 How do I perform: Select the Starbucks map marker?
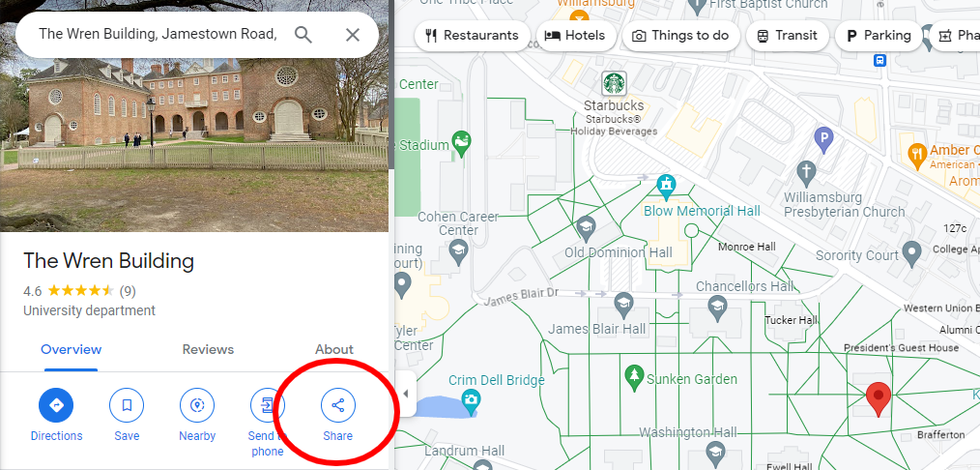(x=614, y=84)
